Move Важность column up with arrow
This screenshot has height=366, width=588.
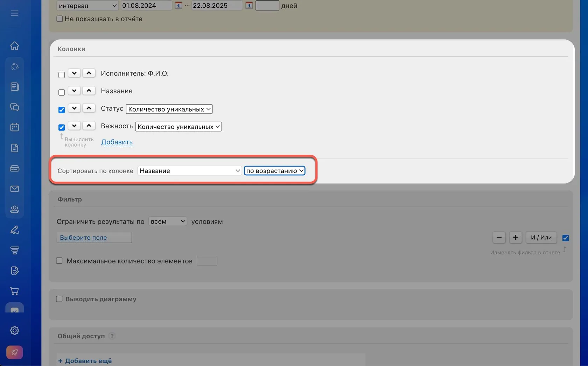tap(89, 126)
